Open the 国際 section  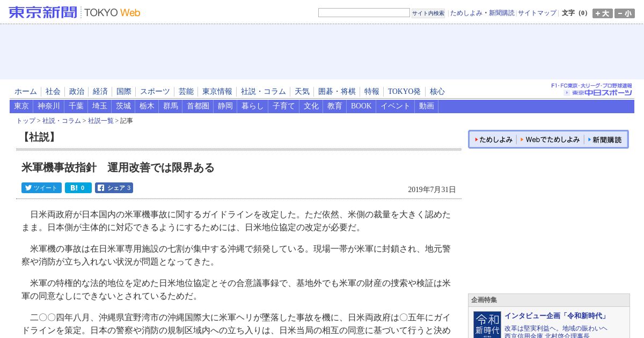click(124, 92)
